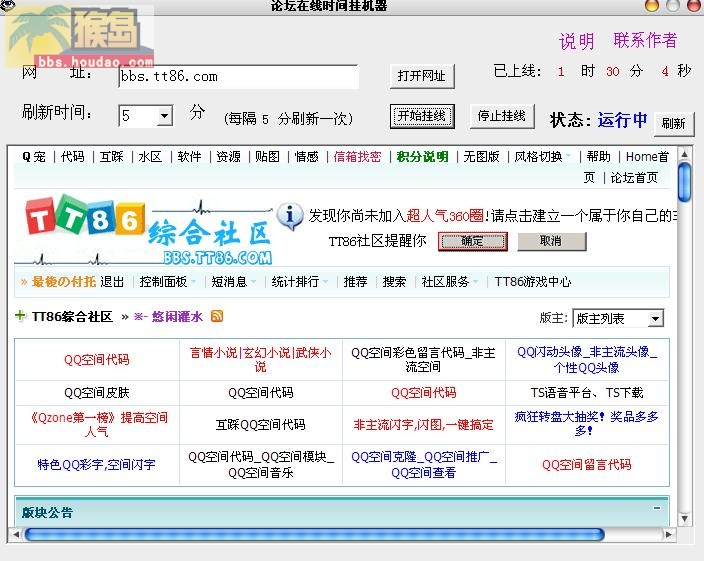Open the 水区 nav item
The height and width of the screenshot is (561, 704).
pos(150,157)
